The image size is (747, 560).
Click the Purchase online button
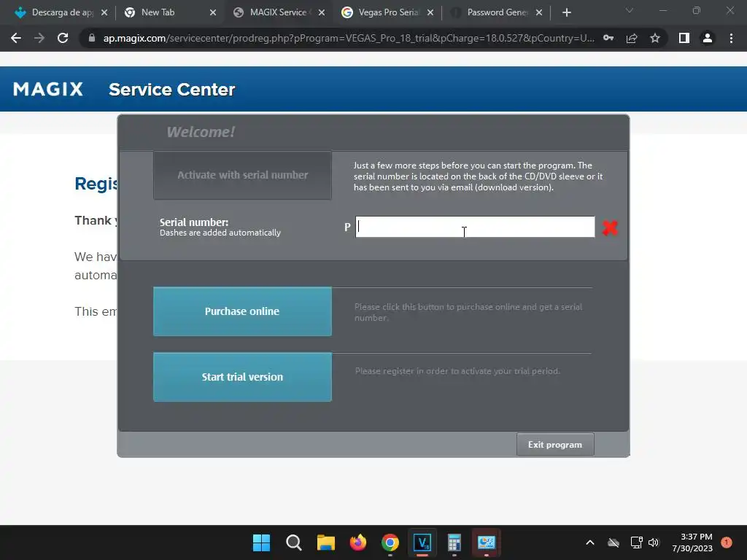click(242, 311)
